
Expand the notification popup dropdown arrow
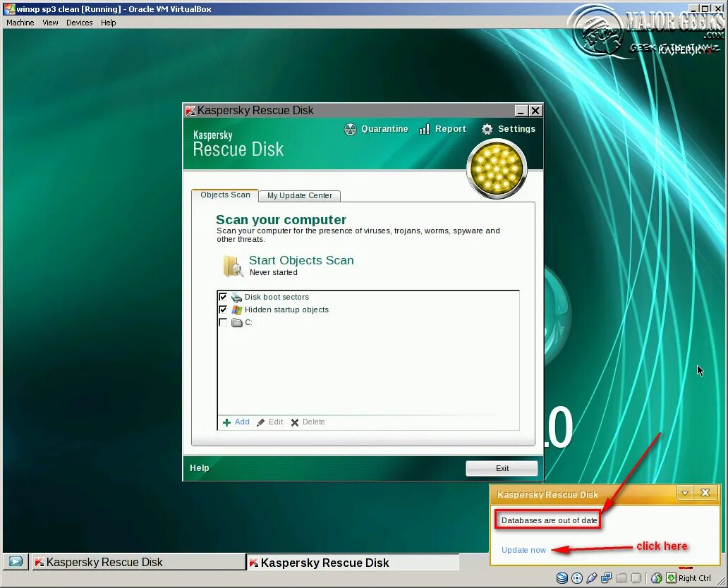685,493
